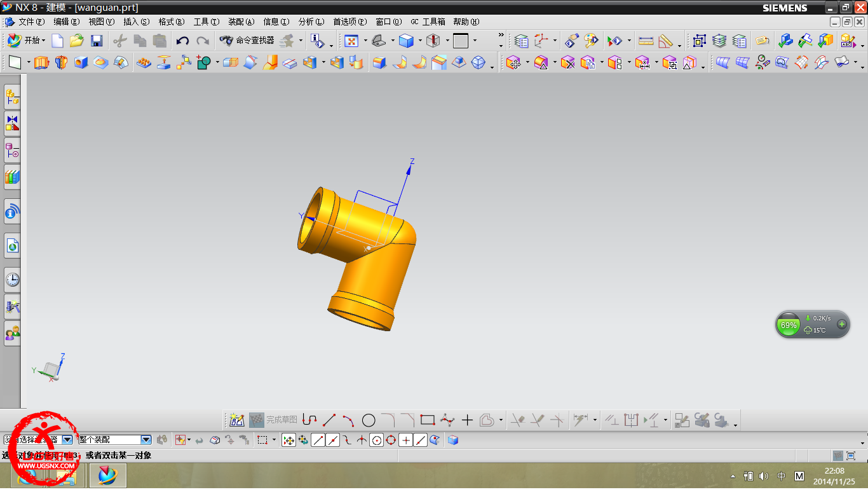Select the Delete Face icon

[567, 62]
